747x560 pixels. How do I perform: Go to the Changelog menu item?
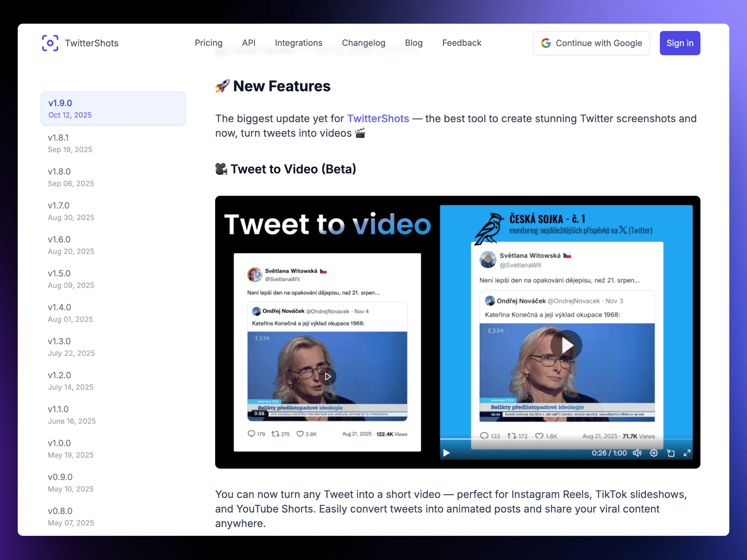[x=363, y=43]
